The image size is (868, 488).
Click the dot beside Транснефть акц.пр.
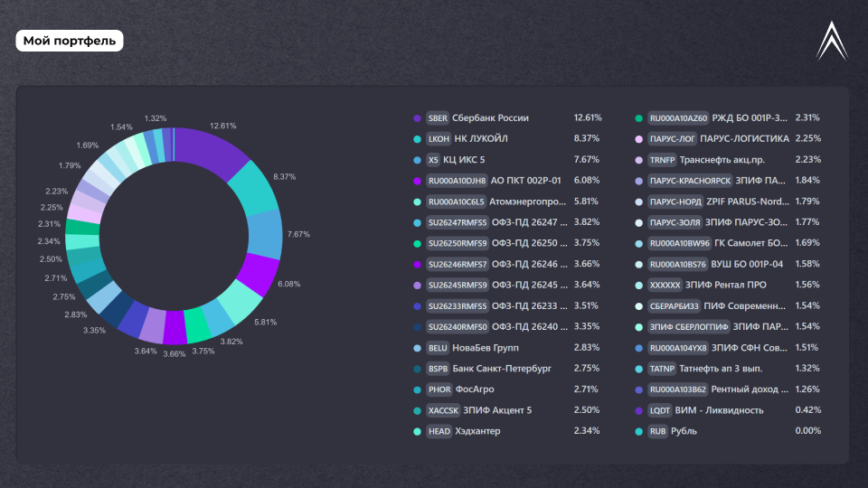[x=639, y=161]
